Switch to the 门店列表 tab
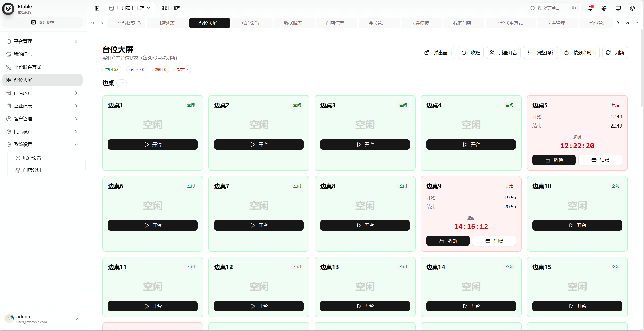Viewport: 644px width, 331px height. point(166,23)
